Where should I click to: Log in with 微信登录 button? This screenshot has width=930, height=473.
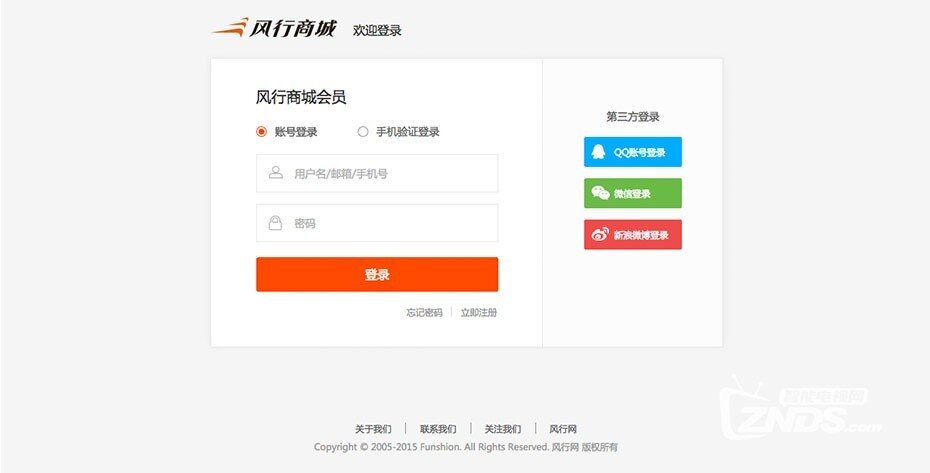pos(633,193)
